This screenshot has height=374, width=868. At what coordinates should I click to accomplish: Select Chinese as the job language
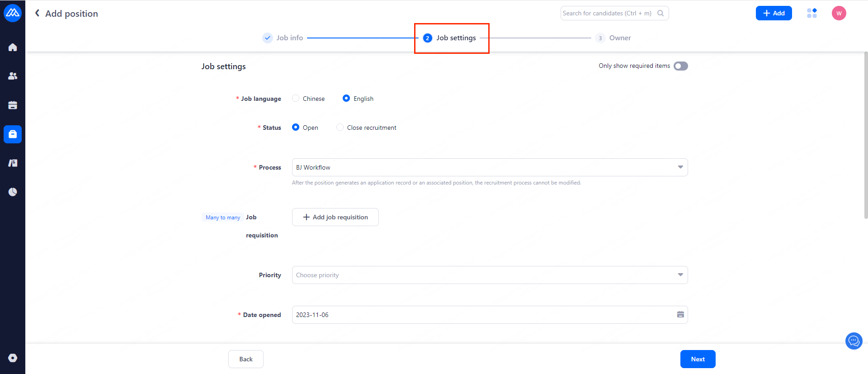296,98
